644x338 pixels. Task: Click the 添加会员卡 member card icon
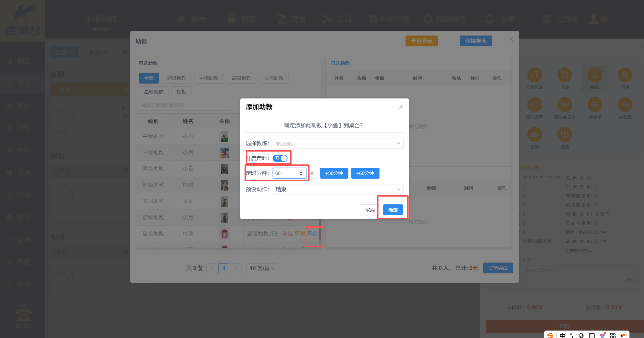(565, 105)
